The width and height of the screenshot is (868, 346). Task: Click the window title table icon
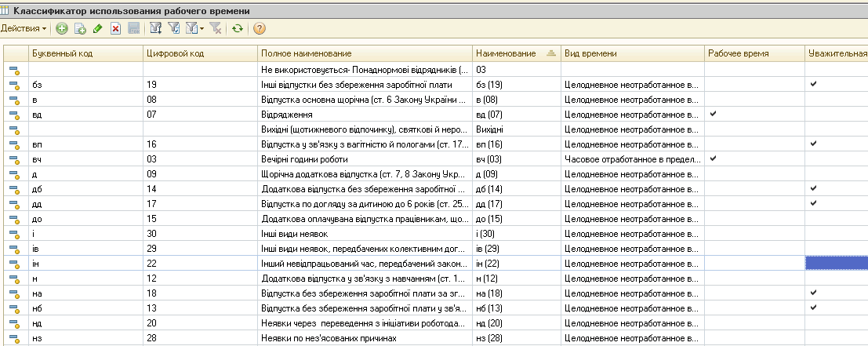pyautogui.click(x=5, y=10)
